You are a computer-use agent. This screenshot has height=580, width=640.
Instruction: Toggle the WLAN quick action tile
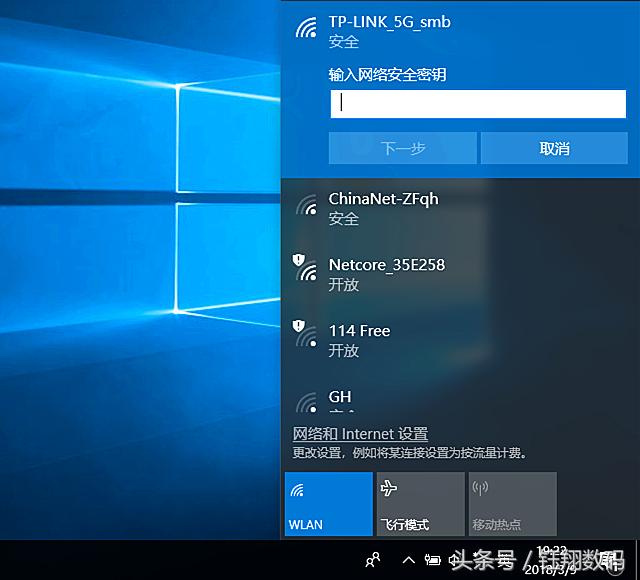329,504
